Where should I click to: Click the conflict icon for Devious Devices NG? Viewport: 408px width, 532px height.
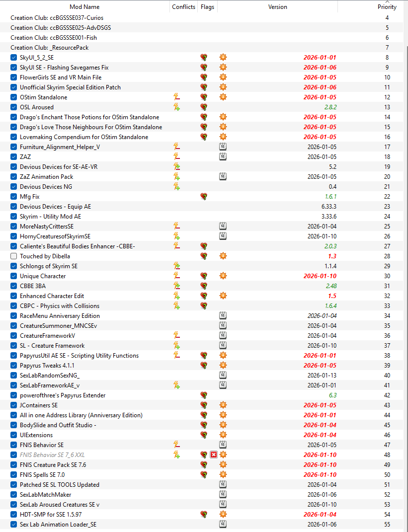click(176, 186)
